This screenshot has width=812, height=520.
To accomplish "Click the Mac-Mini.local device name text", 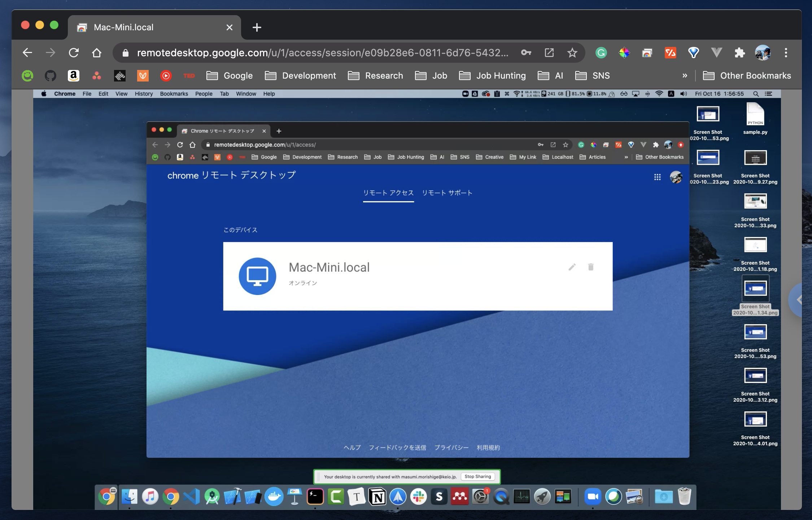I will pos(329,267).
